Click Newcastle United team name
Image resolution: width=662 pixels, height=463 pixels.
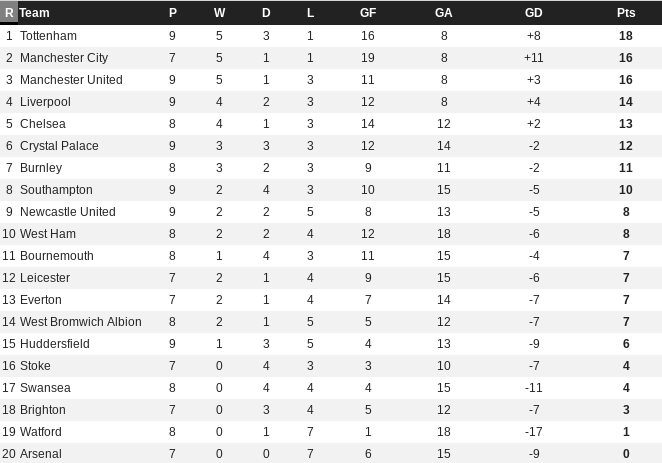[68, 211]
